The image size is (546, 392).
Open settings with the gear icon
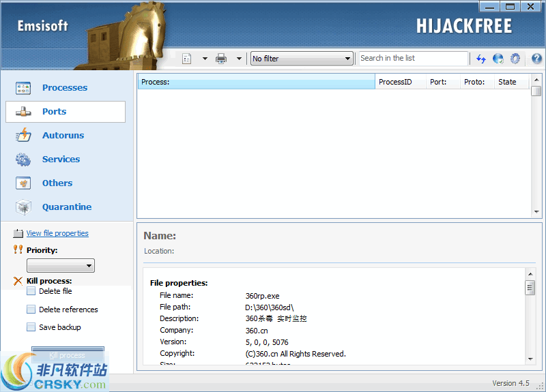(x=515, y=59)
